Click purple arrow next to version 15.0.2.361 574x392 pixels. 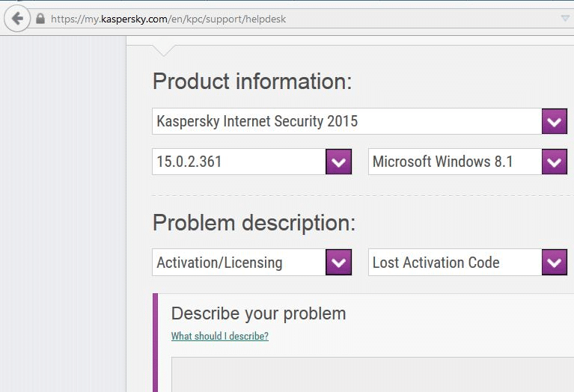[338, 162]
